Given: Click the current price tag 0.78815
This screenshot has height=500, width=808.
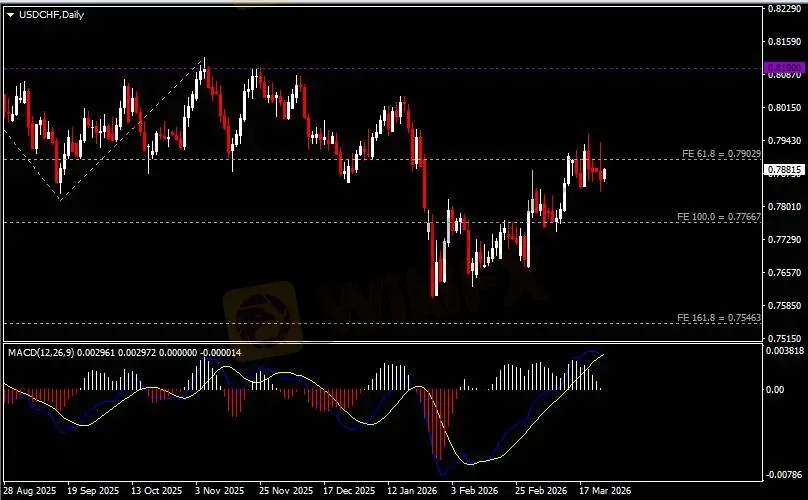Looking at the screenshot, I should tap(784, 170).
